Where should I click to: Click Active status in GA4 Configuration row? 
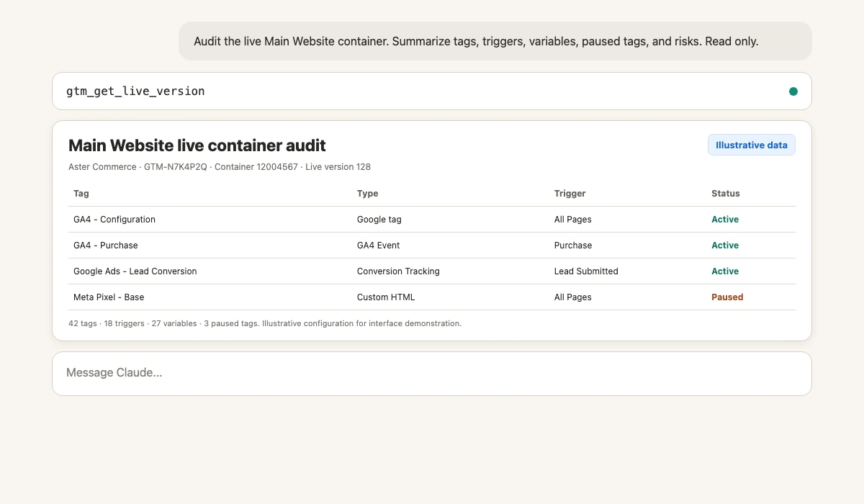(725, 220)
